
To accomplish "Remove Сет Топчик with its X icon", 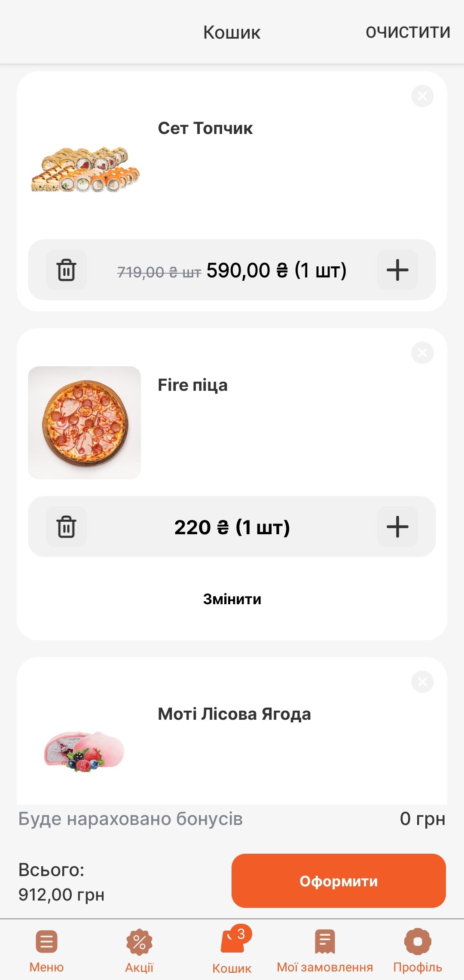I will point(422,96).
